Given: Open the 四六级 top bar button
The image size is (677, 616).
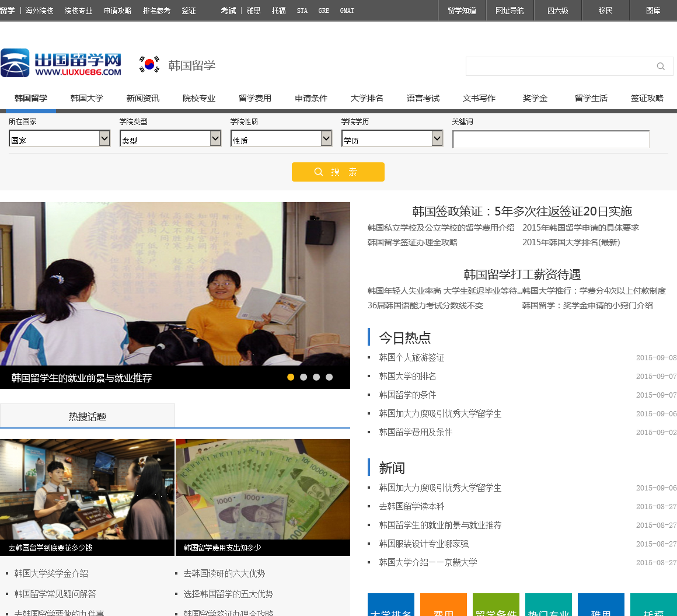Looking at the screenshot, I should [558, 11].
